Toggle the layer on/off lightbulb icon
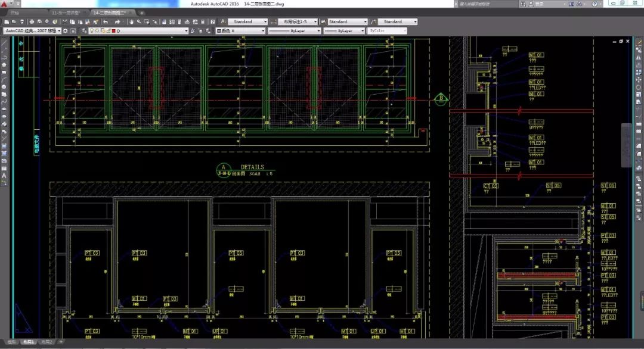The width and height of the screenshot is (644, 349). point(92,30)
